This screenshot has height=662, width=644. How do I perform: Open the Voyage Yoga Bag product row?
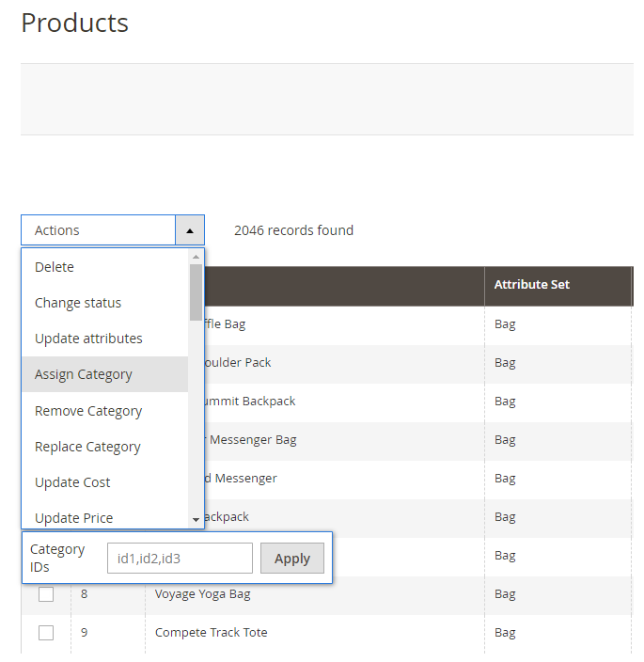pyautogui.click(x=202, y=594)
